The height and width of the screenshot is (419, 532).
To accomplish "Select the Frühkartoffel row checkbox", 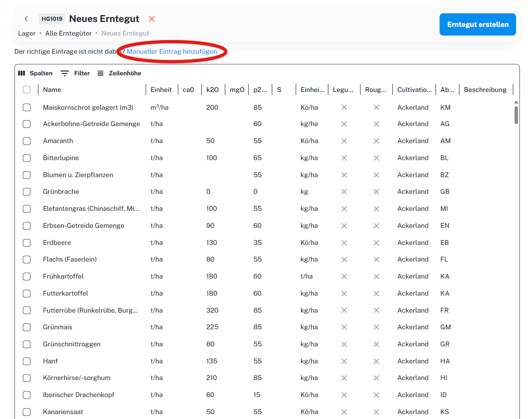I will [x=27, y=276].
